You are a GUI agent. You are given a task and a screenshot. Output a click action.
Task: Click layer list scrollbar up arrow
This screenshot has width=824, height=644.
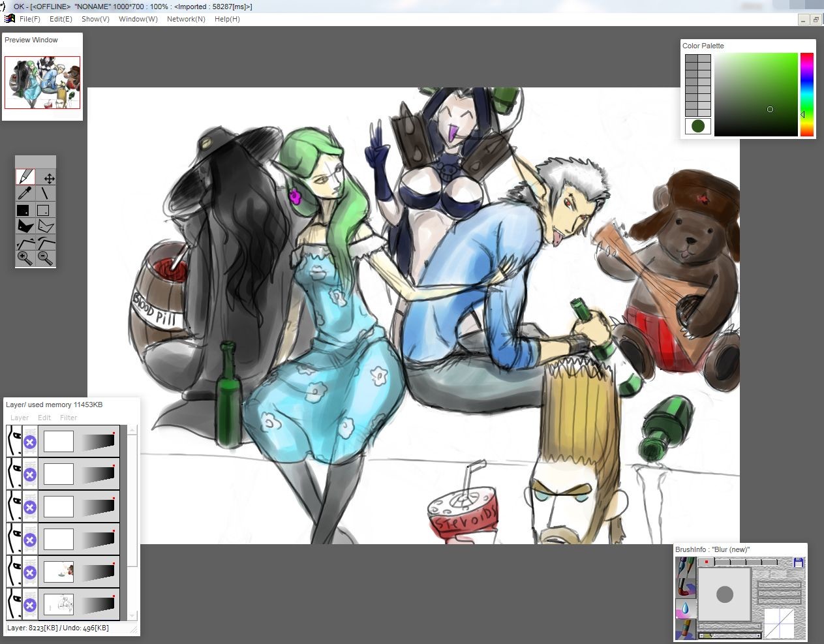coord(133,430)
